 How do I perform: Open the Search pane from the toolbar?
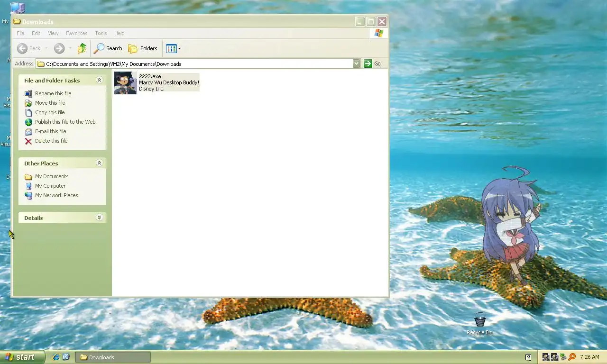[x=108, y=48]
